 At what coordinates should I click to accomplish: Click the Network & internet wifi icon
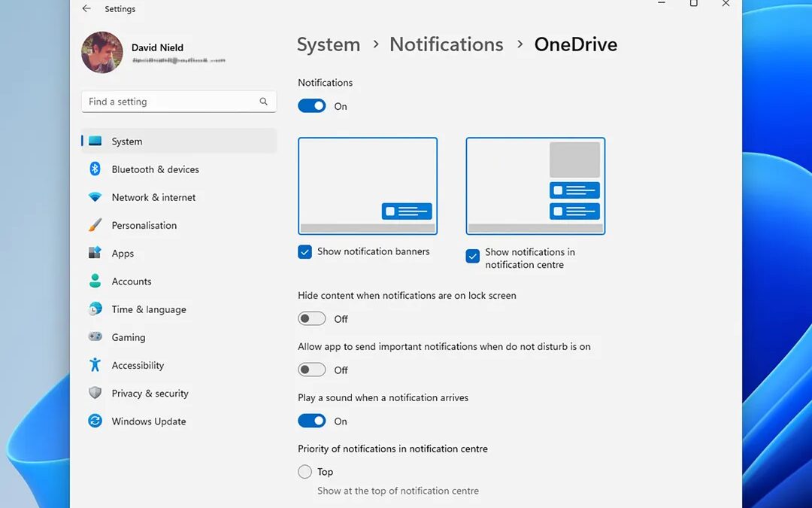pyautogui.click(x=95, y=197)
